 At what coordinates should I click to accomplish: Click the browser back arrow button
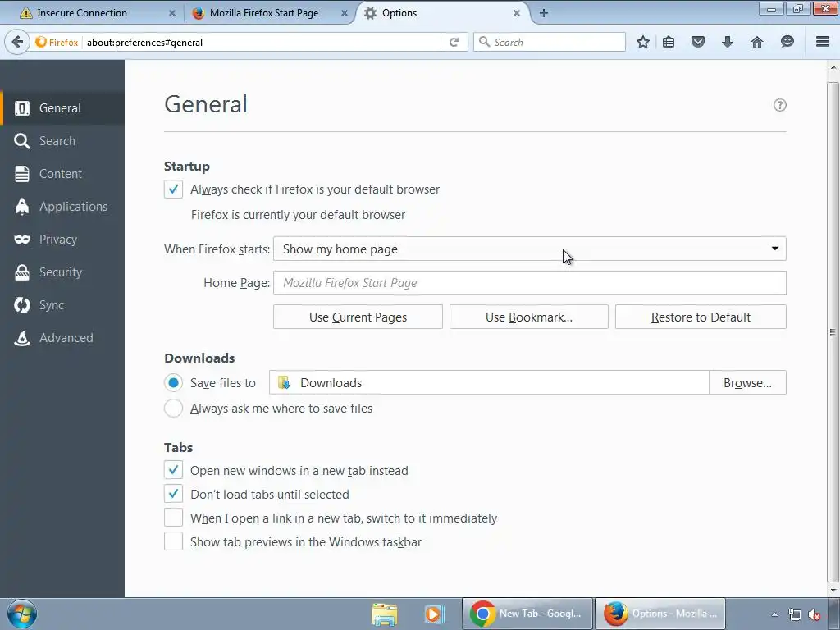coord(17,42)
